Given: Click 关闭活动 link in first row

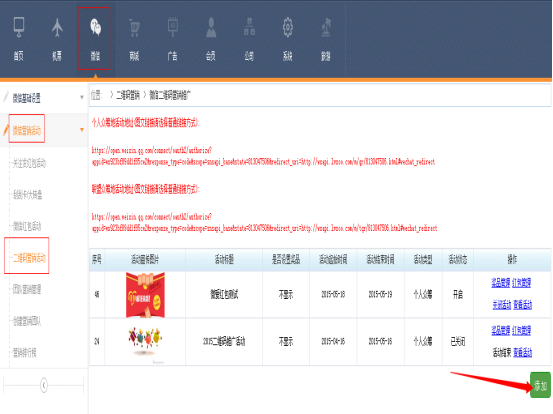Looking at the screenshot, I should (x=502, y=305).
